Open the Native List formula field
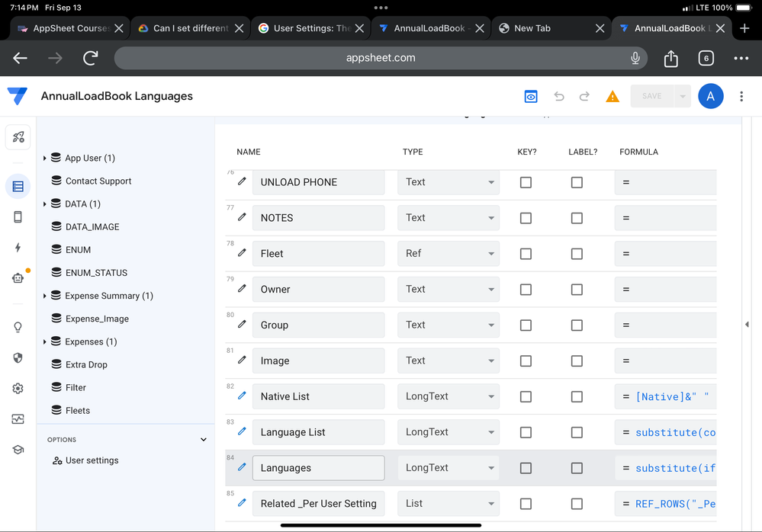 (x=665, y=396)
